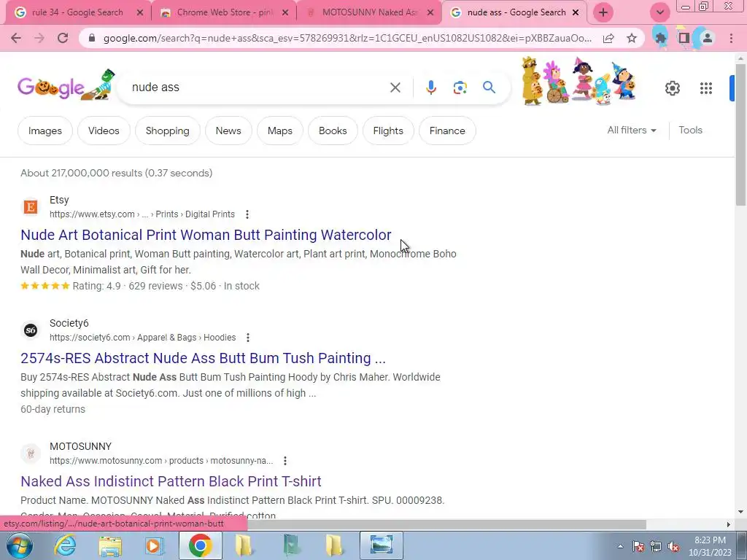This screenshot has width=747, height=560.
Task: Click the browser back arrow
Action: (16, 38)
